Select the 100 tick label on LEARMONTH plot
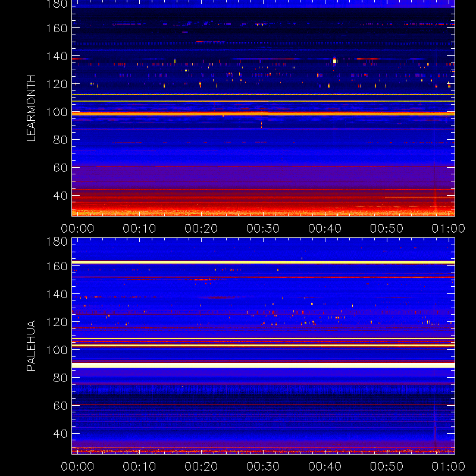The width and height of the screenshot is (476, 476). coord(57,112)
